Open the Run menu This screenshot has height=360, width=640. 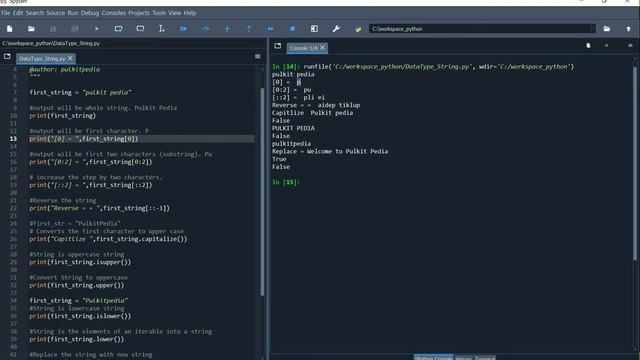coord(73,13)
